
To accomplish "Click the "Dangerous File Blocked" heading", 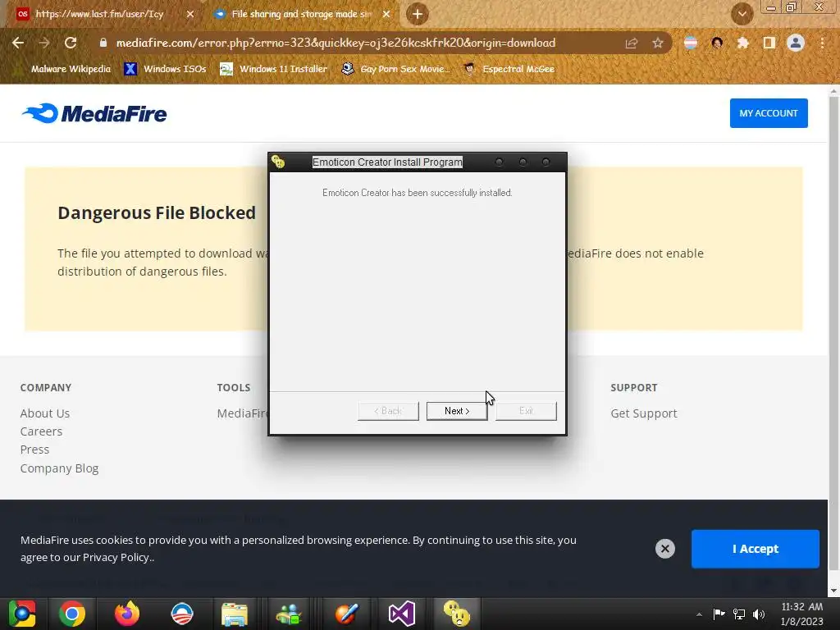I will 157,212.
